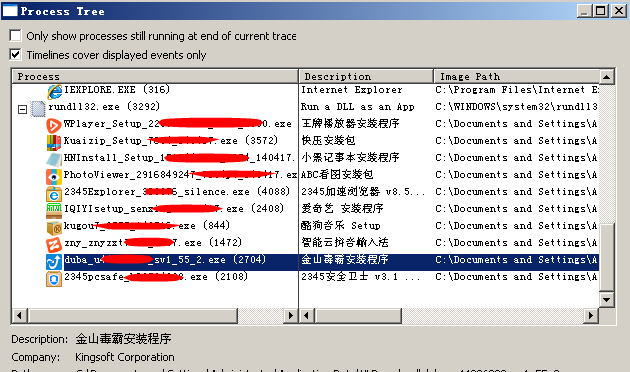The width and height of the screenshot is (630, 372).
Task: Select the kugou (844) process row
Action: [147, 225]
